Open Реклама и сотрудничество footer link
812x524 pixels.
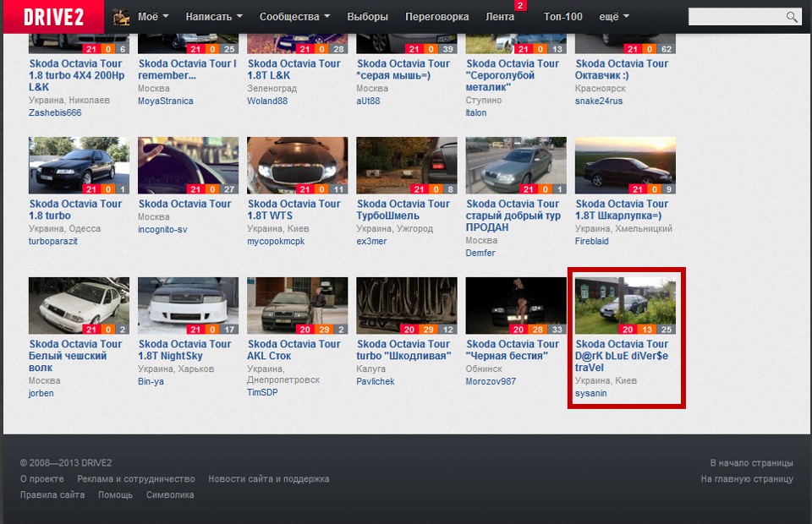click(x=136, y=479)
